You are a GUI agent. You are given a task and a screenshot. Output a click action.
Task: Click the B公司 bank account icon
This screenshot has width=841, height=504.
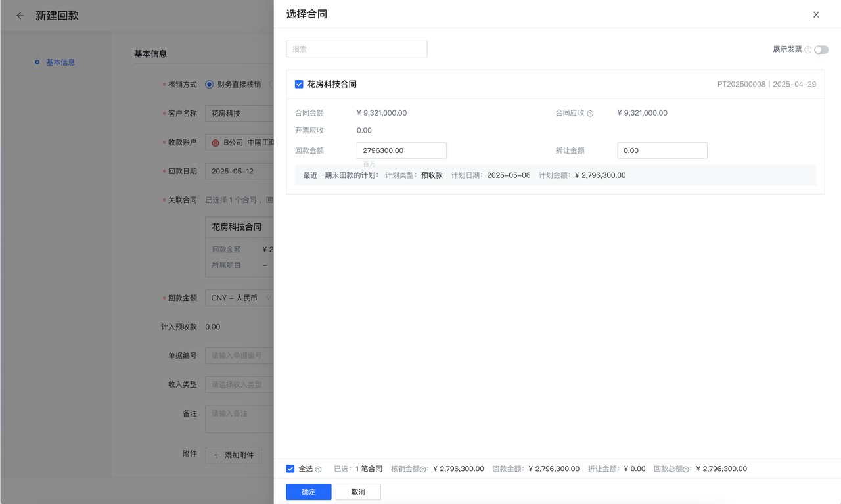click(x=216, y=143)
